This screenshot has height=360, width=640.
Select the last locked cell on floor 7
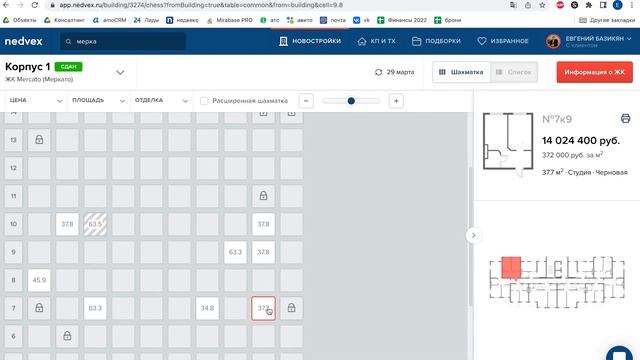click(291, 308)
